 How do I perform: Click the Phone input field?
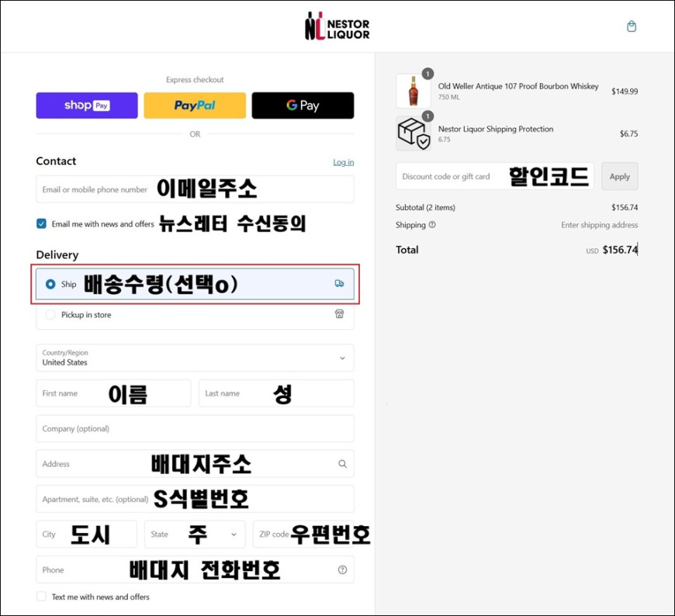[x=195, y=569]
